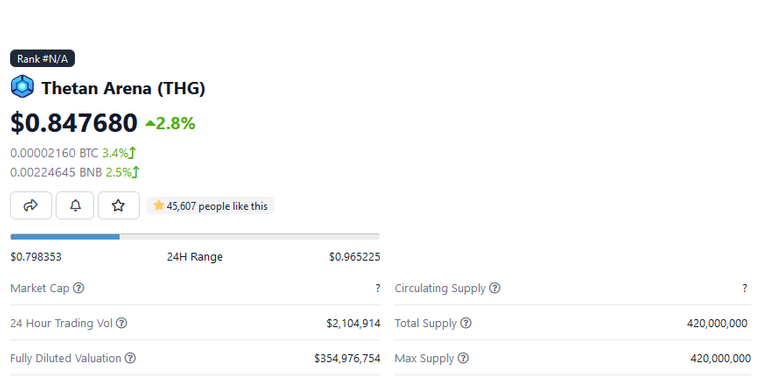Click the Fully Diluted Valuation amount $354,976,754

coord(347,358)
